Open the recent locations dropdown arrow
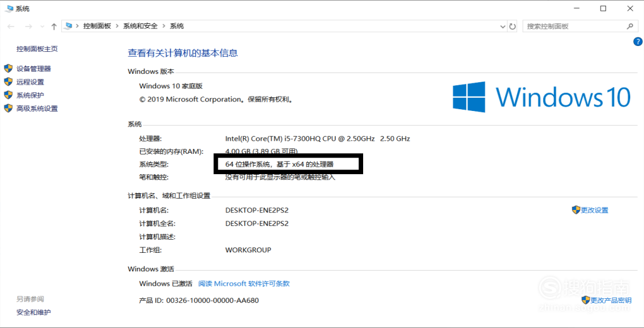644x328 pixels. point(42,27)
